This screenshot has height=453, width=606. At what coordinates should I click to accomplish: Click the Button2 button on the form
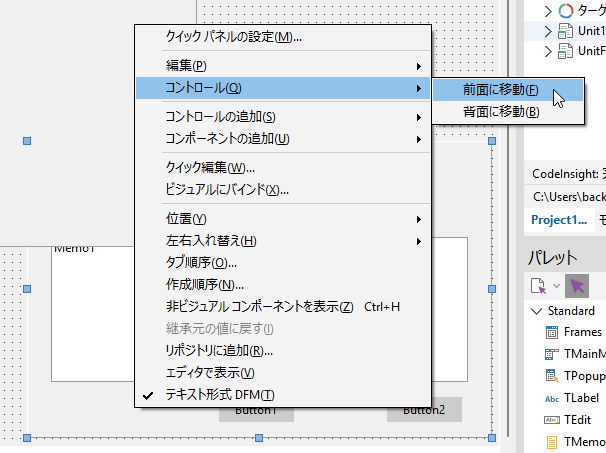point(424,410)
